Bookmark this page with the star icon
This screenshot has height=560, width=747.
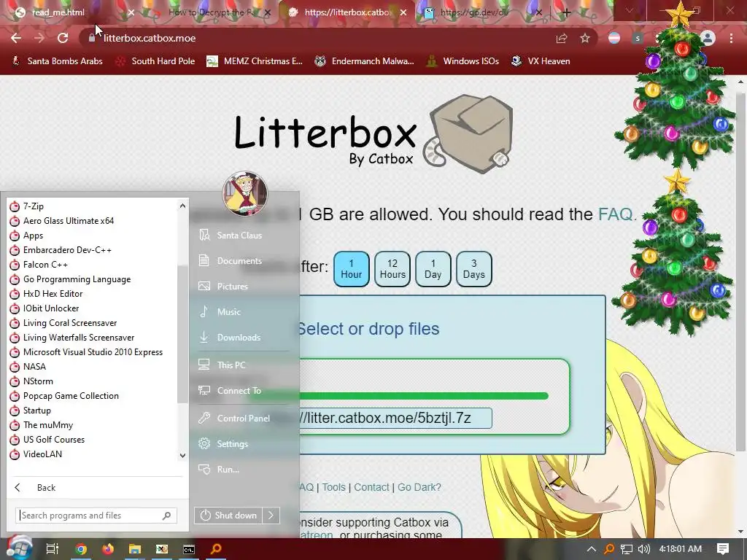pos(585,38)
